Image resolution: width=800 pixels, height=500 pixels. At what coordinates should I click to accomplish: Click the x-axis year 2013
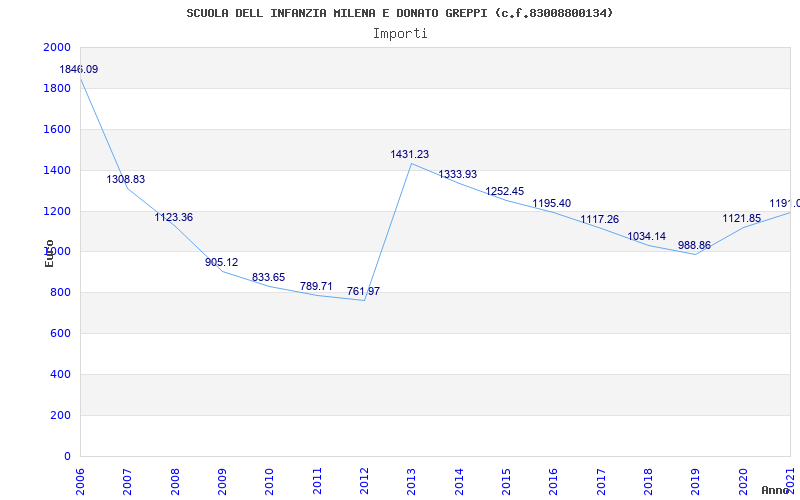coord(412,482)
